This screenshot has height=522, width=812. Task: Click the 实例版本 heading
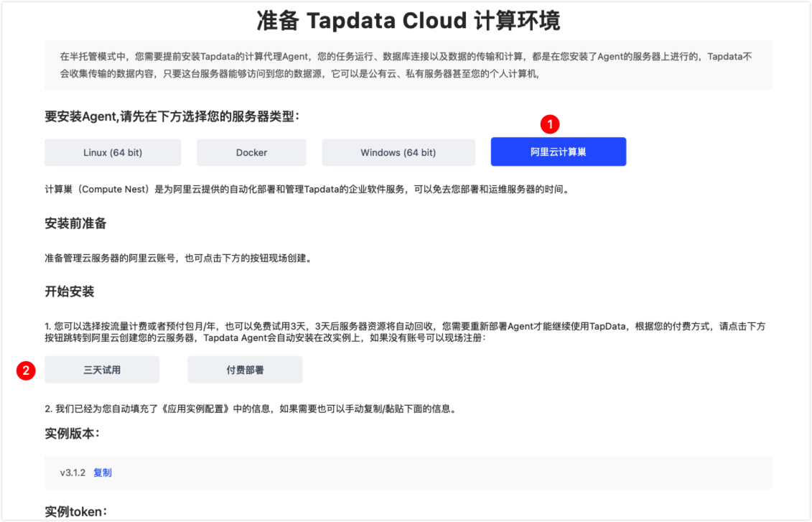[x=71, y=434]
